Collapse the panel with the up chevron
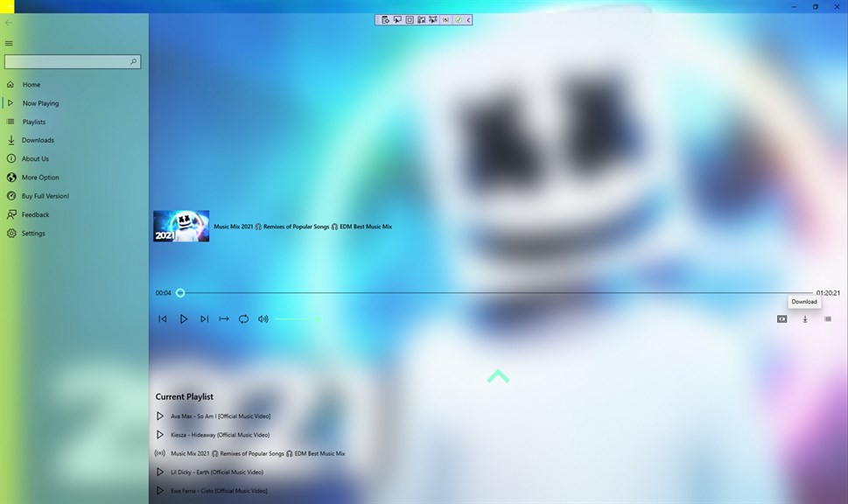848x504 pixels. coord(498,376)
